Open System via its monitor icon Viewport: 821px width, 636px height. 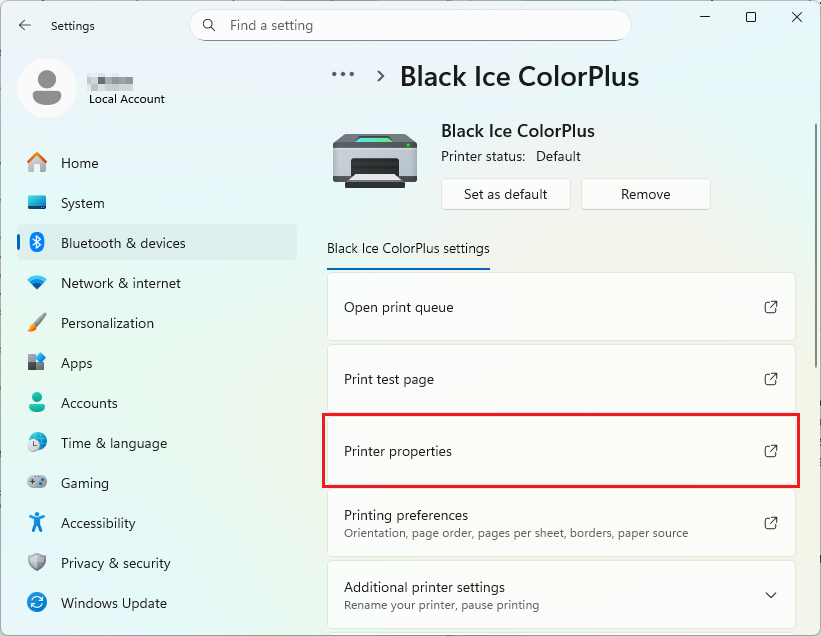tap(37, 203)
